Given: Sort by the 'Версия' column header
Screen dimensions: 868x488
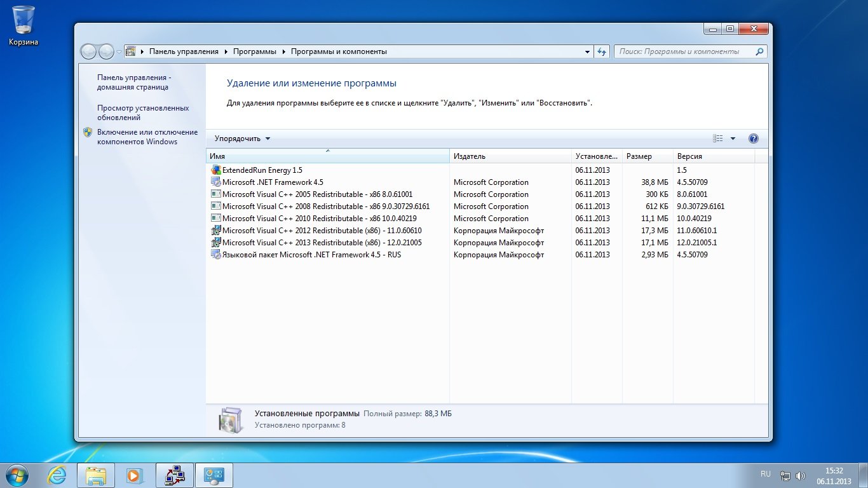Looking at the screenshot, I should click(714, 156).
